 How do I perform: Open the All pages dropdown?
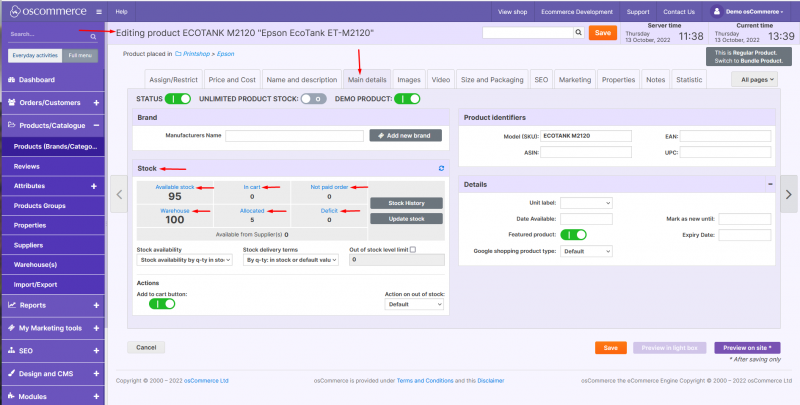pos(754,79)
